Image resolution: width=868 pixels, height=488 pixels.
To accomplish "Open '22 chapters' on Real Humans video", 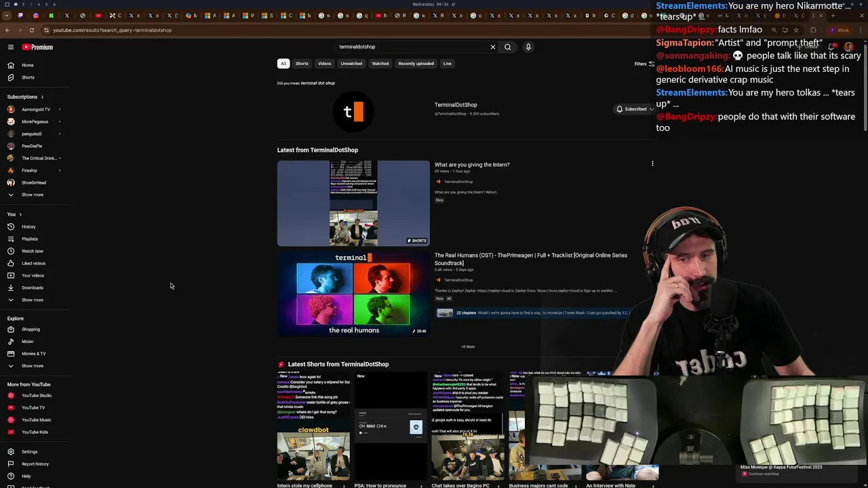I will tap(466, 312).
